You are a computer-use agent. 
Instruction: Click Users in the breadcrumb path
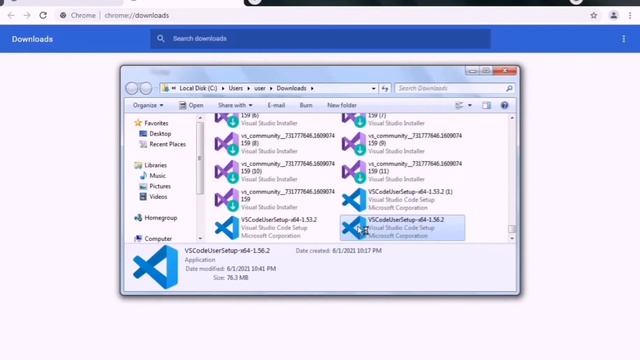[x=236, y=88]
